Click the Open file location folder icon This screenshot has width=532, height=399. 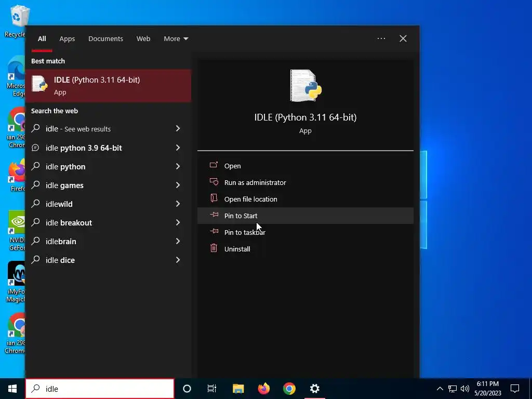click(214, 198)
